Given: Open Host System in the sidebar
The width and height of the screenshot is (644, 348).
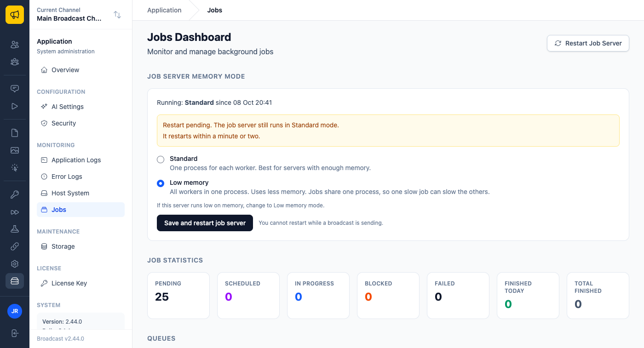Looking at the screenshot, I should click(x=80, y=193).
